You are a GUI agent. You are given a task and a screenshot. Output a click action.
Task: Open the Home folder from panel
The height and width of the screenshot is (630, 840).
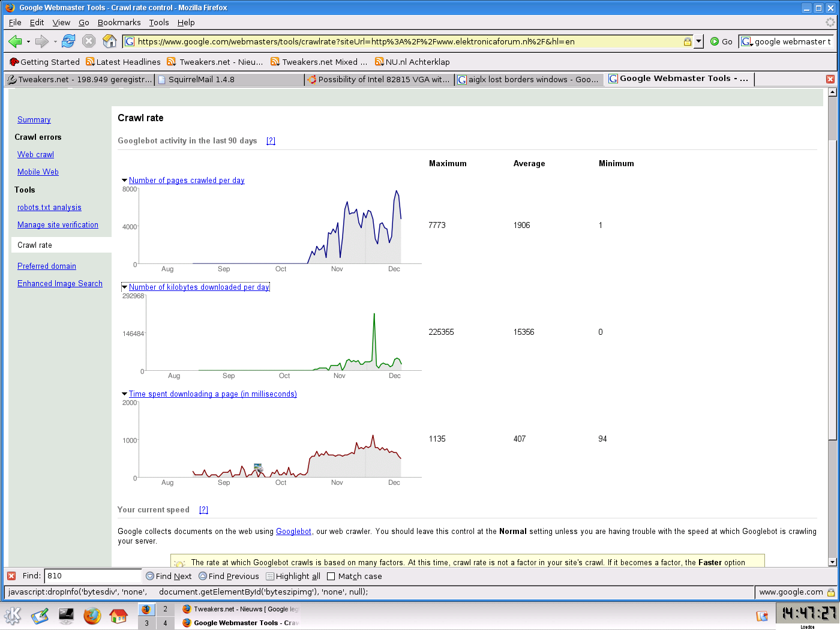119,616
